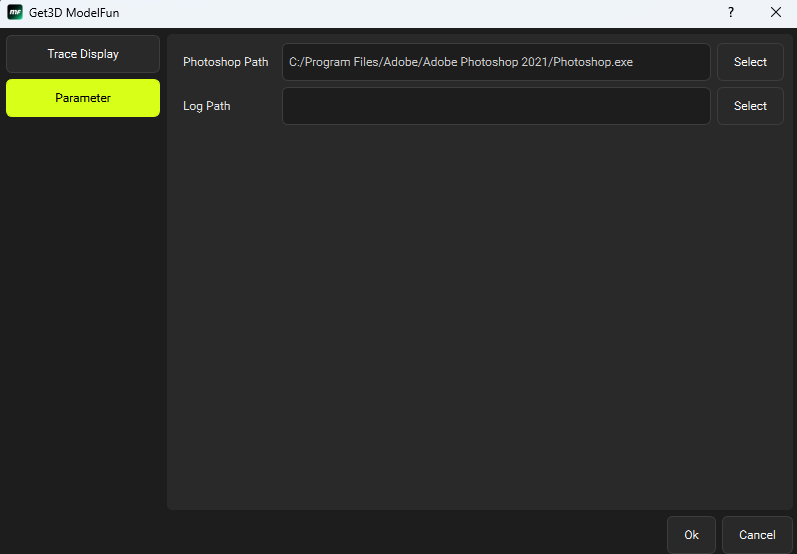Click the Get3D ModelFun app icon

click(15, 13)
